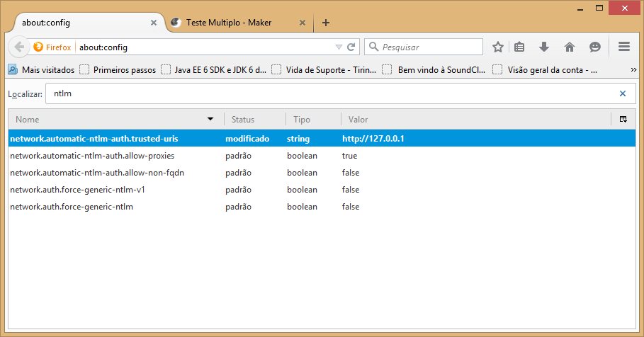The image size is (644, 337).
Task: Close the about:config tab
Action: pyautogui.click(x=154, y=23)
